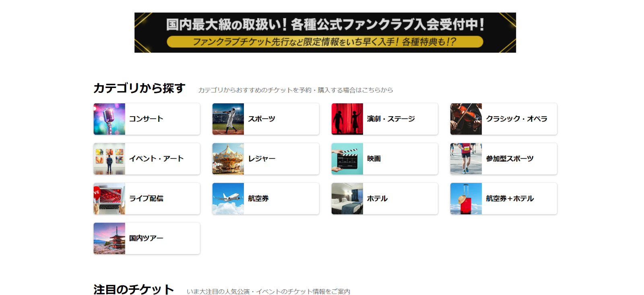Screen dimensions: 644x295
Task: Click the hotel bedroom thumbnail
Action: point(347,199)
